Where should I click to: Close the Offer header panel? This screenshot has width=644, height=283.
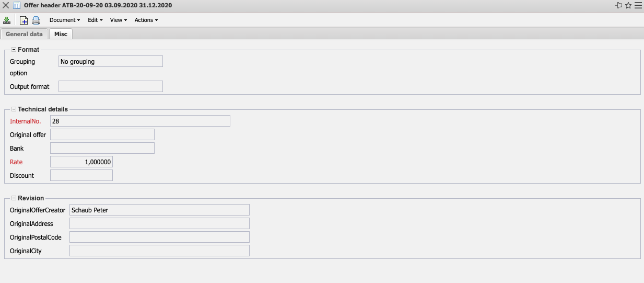click(x=6, y=5)
